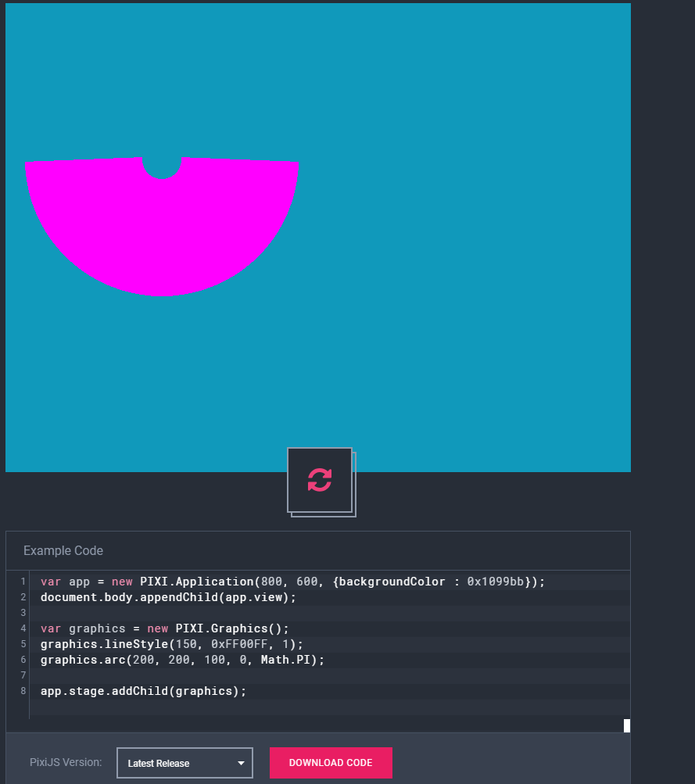This screenshot has width=695, height=784.
Task: Click line number 8 in the gutter
Action: point(23,691)
